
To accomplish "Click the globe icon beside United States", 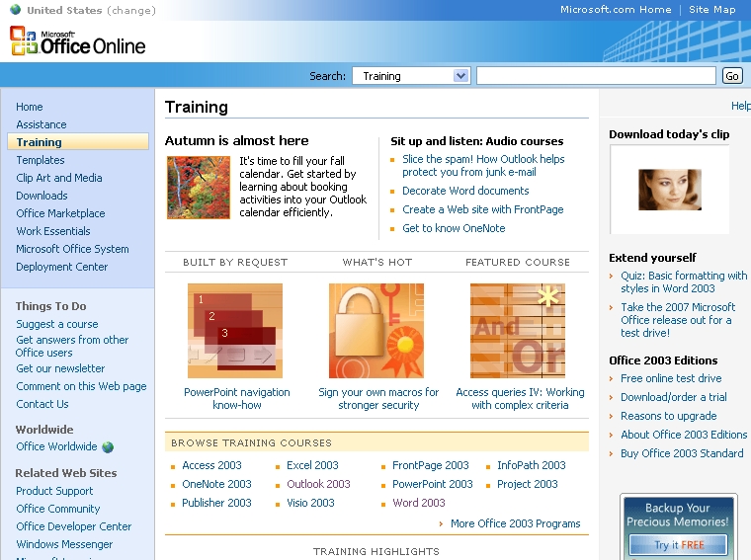I will coord(15,10).
